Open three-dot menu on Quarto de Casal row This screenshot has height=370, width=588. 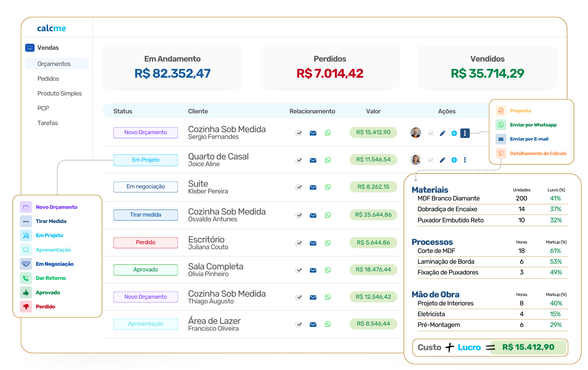tap(465, 160)
